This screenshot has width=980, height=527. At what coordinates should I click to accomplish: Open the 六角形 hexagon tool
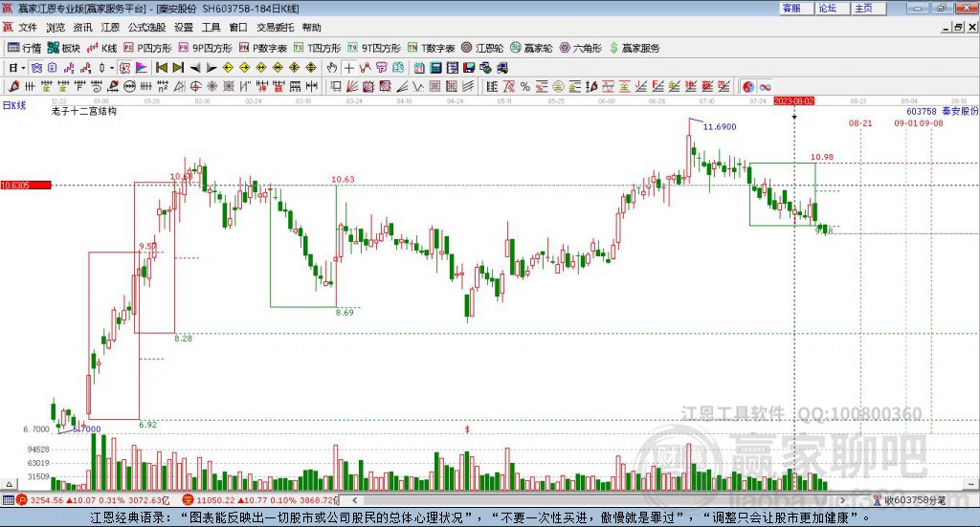[581, 48]
